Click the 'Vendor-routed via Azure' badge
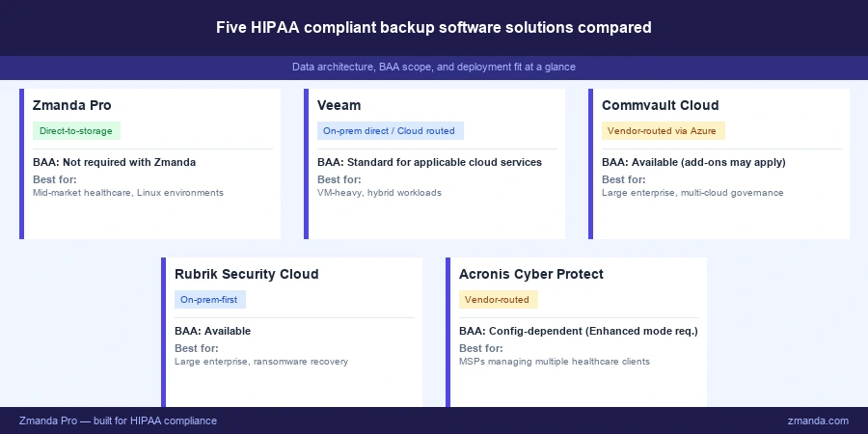The height and width of the screenshot is (434, 868). [664, 131]
